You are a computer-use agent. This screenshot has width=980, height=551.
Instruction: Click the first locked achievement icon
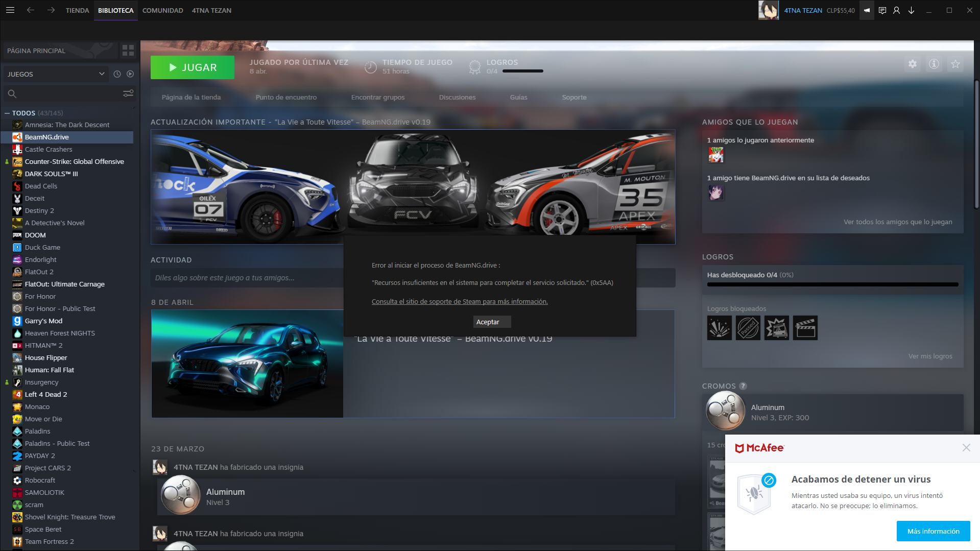pyautogui.click(x=720, y=328)
